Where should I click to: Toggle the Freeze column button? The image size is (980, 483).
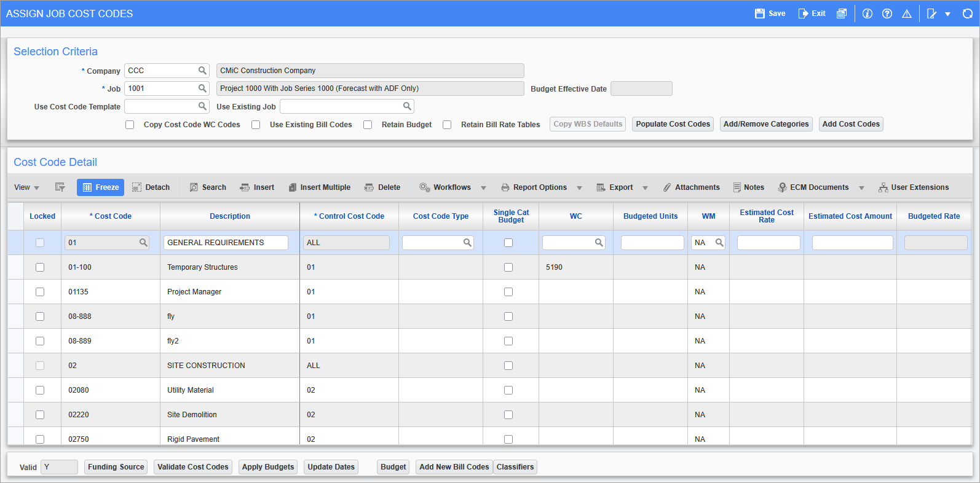100,187
